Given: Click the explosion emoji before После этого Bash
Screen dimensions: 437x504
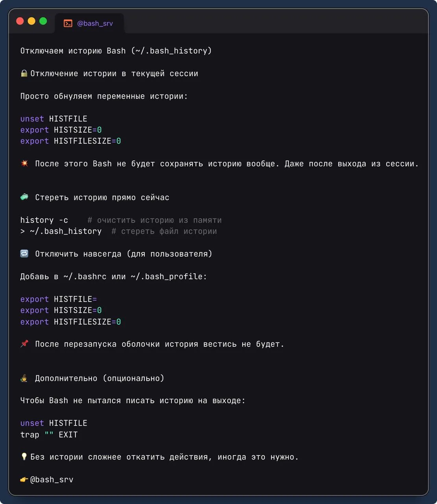Looking at the screenshot, I should tap(24, 163).
